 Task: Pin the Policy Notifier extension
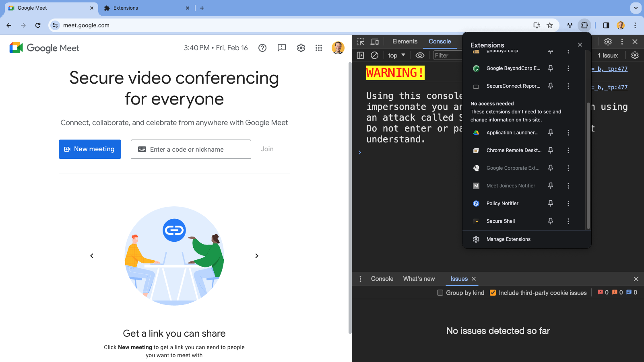pos(550,204)
